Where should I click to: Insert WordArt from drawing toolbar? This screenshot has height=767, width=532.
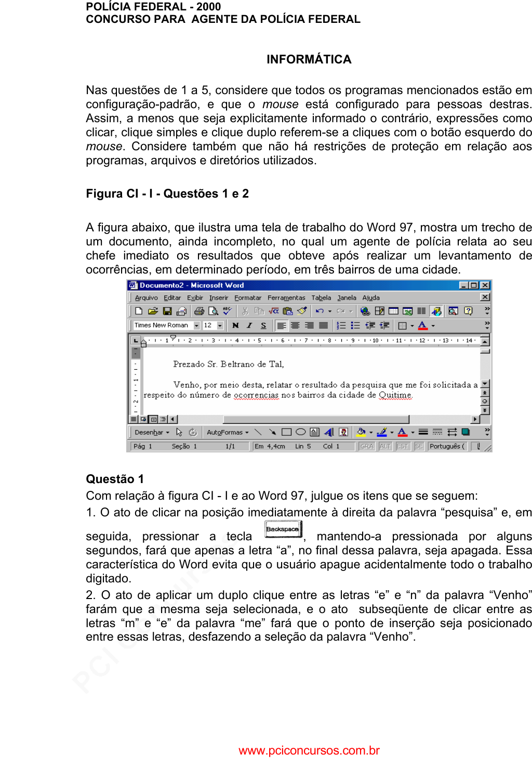(x=329, y=432)
